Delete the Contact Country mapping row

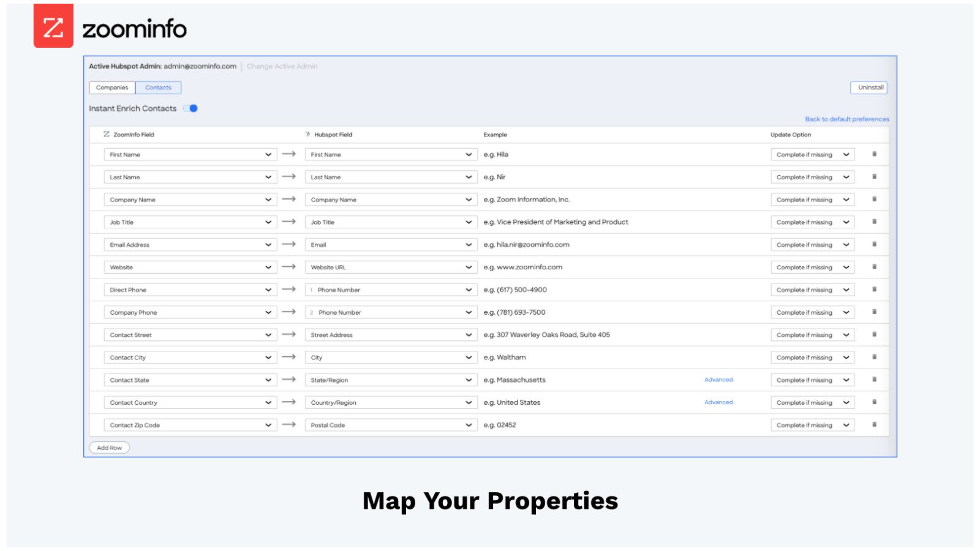coord(874,402)
